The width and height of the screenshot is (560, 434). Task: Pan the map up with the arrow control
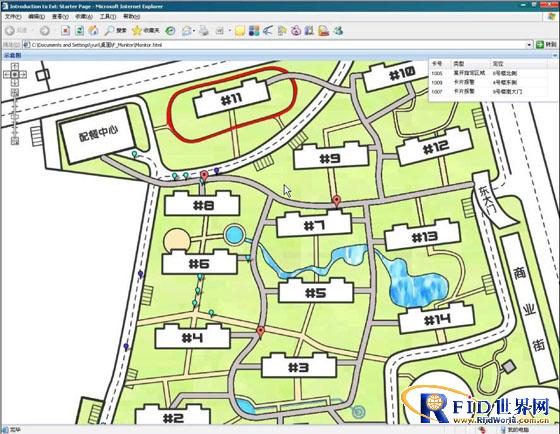(15, 66)
